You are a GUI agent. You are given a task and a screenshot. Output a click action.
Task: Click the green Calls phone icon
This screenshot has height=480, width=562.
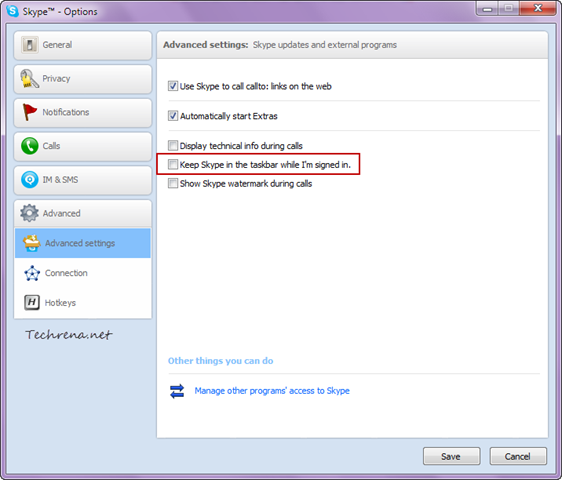pos(29,146)
